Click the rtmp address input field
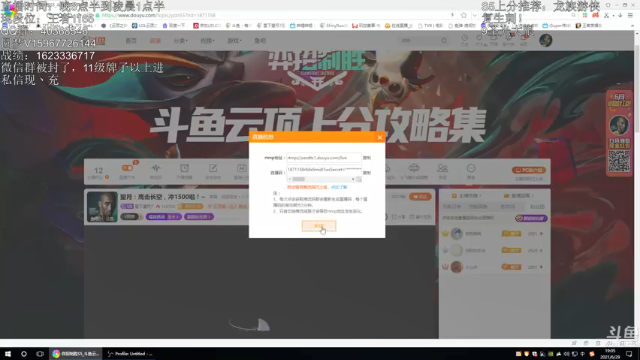640x360 pixels. tap(324, 158)
